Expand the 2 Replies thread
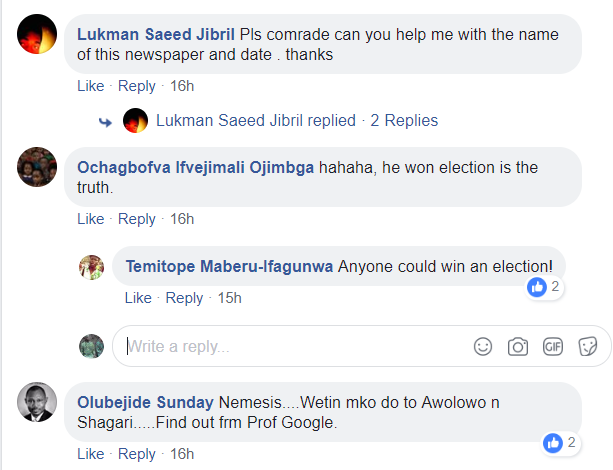Screen dimensions: 613x470 pyautogui.click(x=404, y=120)
